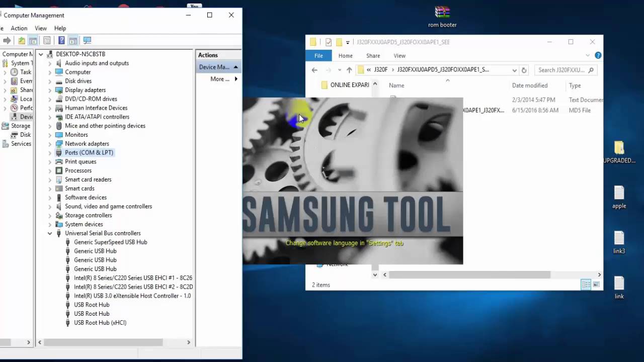644x362 pixels.
Task: Select Sound, video and game controllers row
Action: pyautogui.click(x=108, y=206)
